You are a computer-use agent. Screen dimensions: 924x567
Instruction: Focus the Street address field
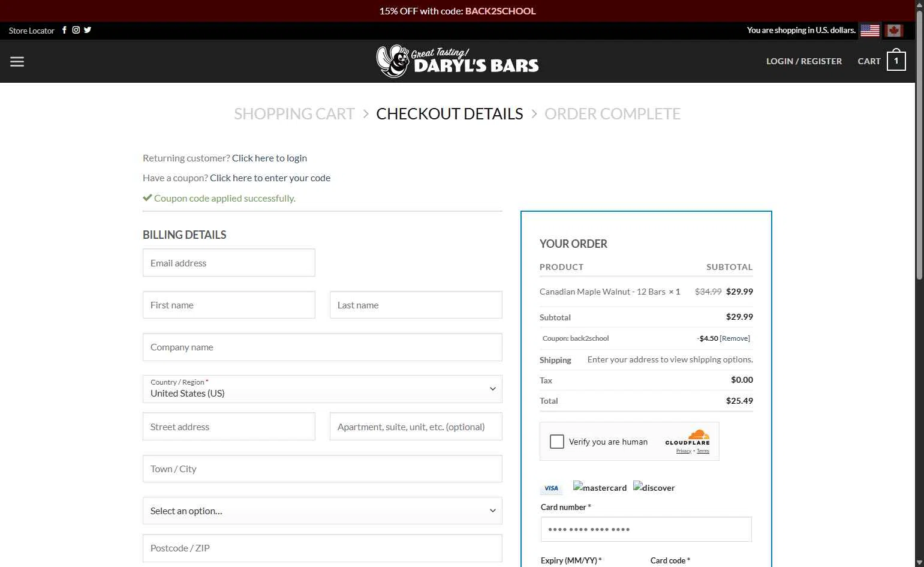pyautogui.click(x=229, y=427)
